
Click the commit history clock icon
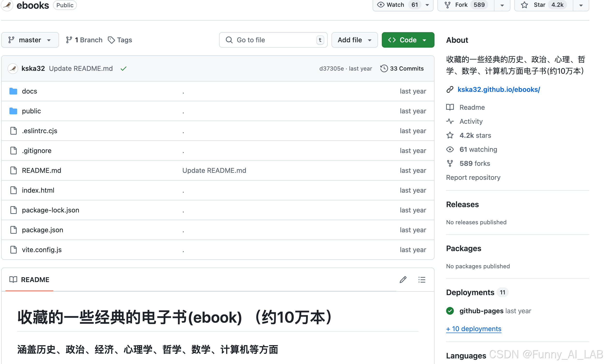(384, 68)
